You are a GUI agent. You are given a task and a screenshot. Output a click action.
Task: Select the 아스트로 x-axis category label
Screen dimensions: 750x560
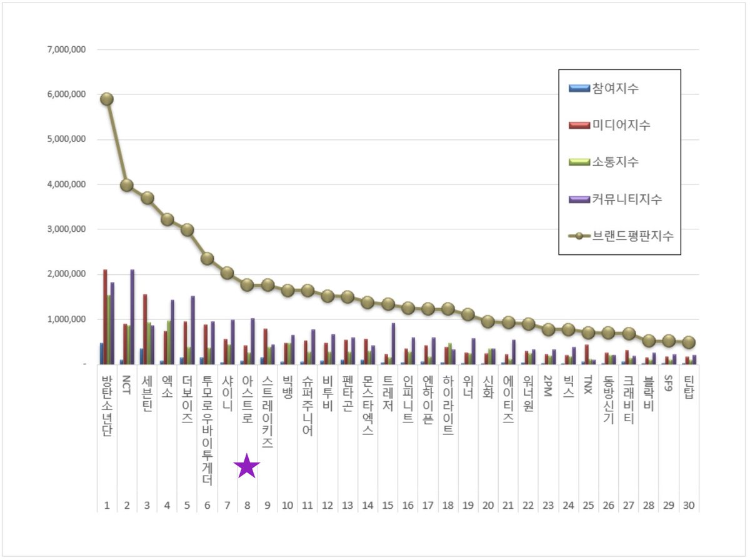click(x=247, y=400)
